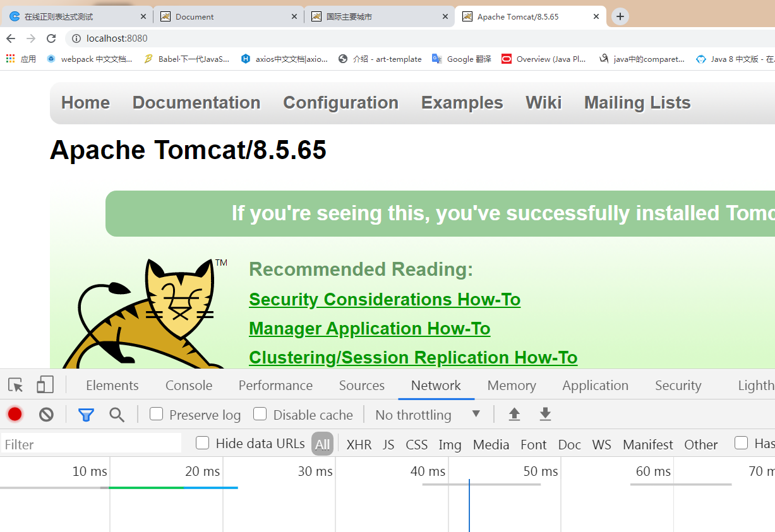This screenshot has height=532, width=775.
Task: Open the Google 翻译 bookmark
Action: [462, 59]
